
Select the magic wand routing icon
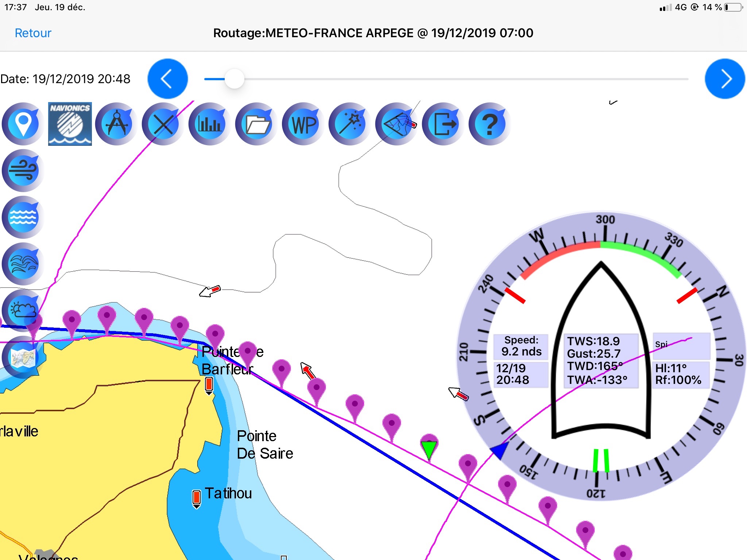pos(350,124)
